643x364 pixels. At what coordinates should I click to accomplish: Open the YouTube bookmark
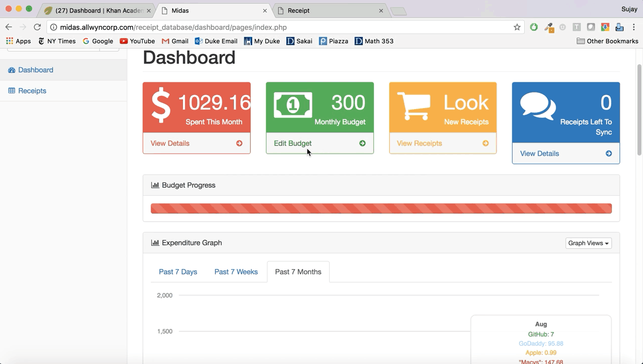pos(137,41)
